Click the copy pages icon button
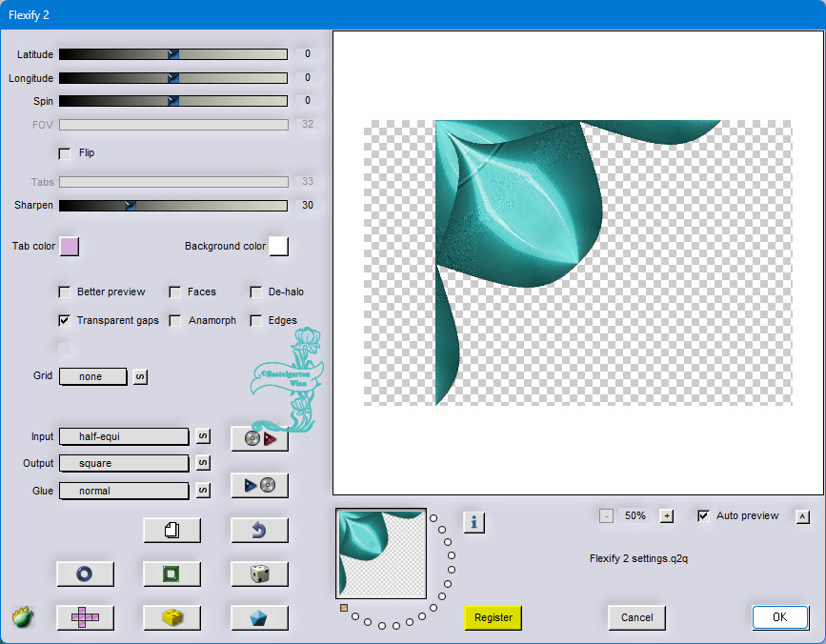Image resolution: width=826 pixels, height=644 pixels. coord(172,530)
